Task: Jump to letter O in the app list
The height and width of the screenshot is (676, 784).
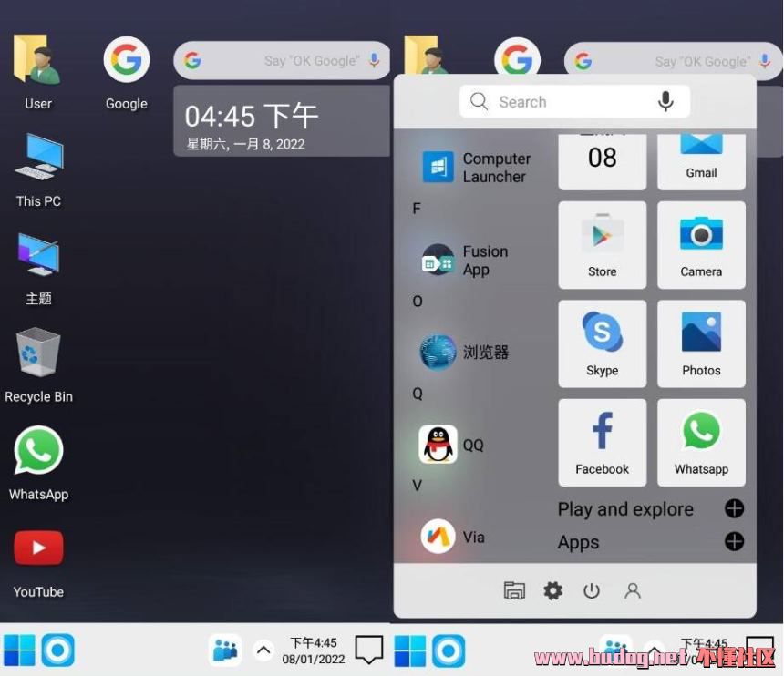Action: [x=418, y=302]
